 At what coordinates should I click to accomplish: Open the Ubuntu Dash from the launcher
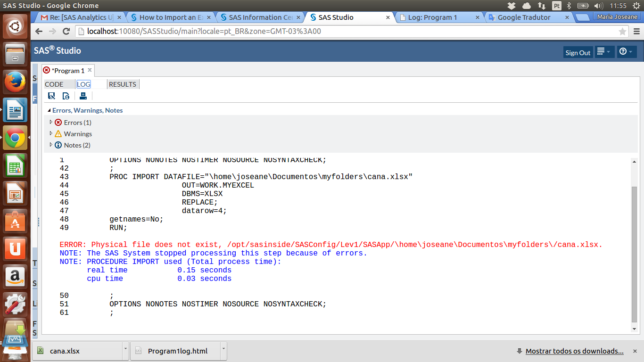click(x=16, y=26)
